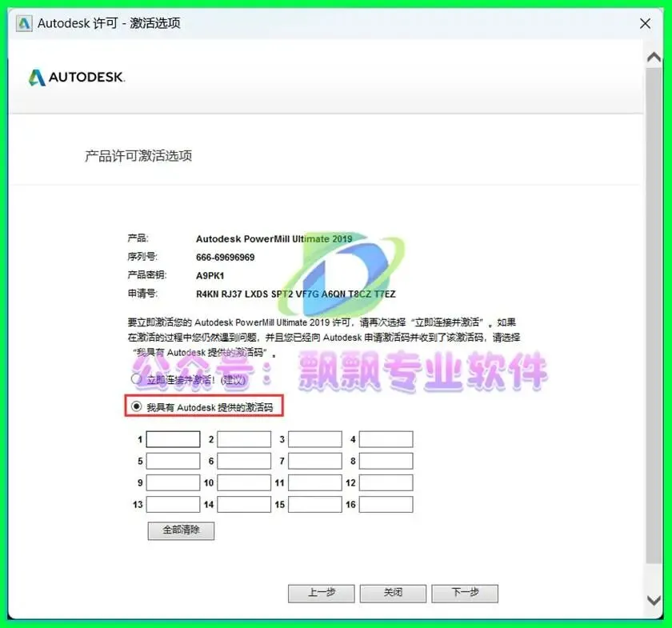Go back with the 上一步 button
The width and height of the screenshot is (672, 628).
pos(322,594)
